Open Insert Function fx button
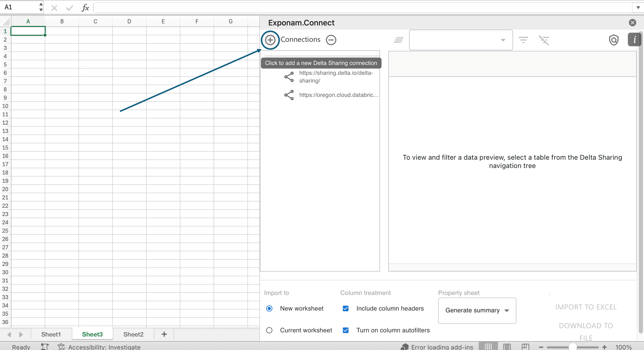The width and height of the screenshot is (644, 350). [85, 8]
